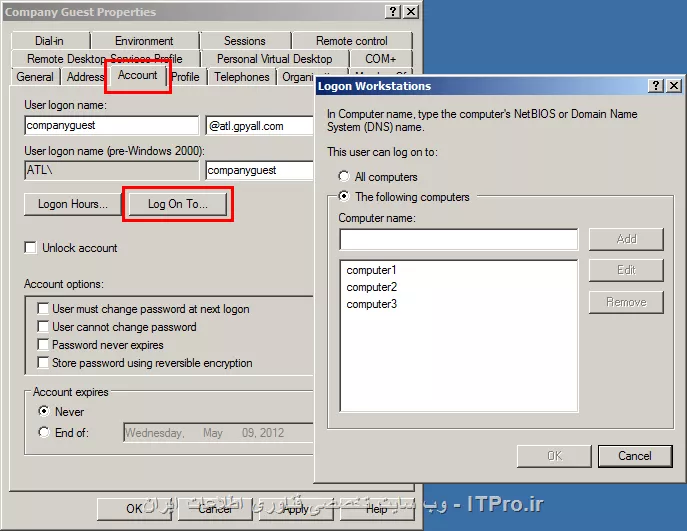This screenshot has width=687, height=531.
Task: Select the Account tab
Action: pos(138,75)
